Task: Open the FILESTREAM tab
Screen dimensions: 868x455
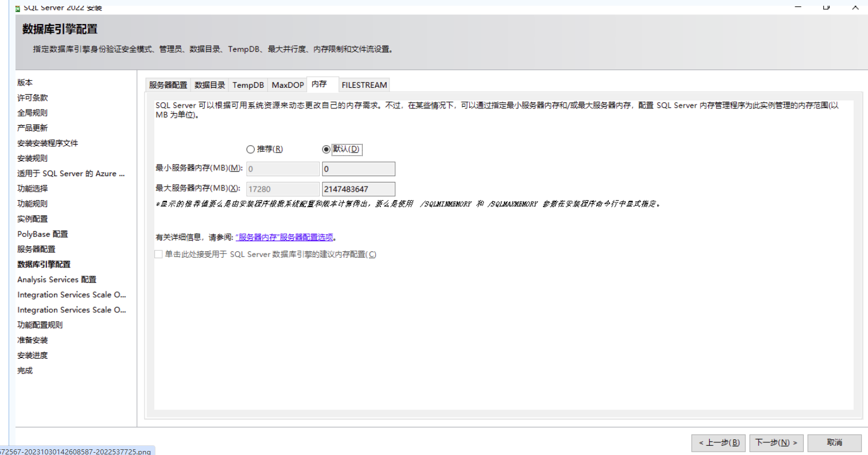Action: click(364, 85)
